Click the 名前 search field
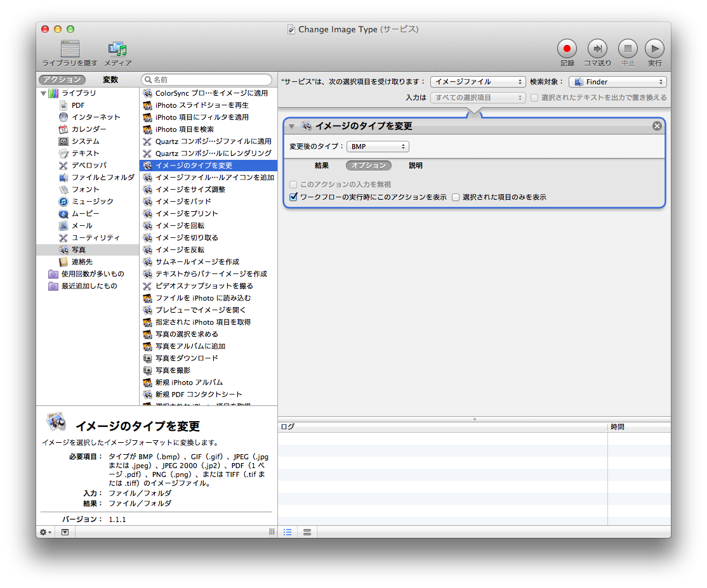 click(209, 80)
